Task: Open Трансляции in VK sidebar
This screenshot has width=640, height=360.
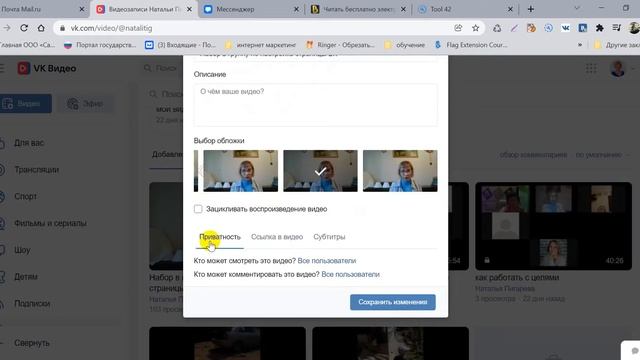Action: point(36,169)
